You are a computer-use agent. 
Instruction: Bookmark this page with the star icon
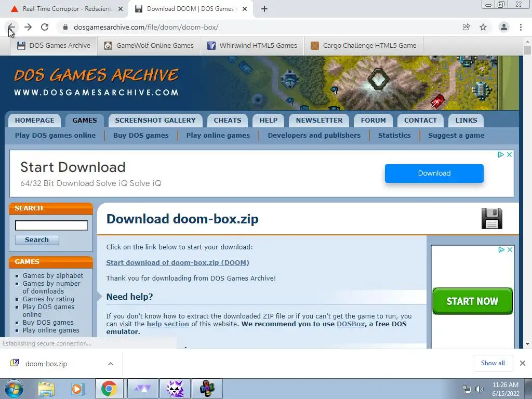click(x=483, y=27)
